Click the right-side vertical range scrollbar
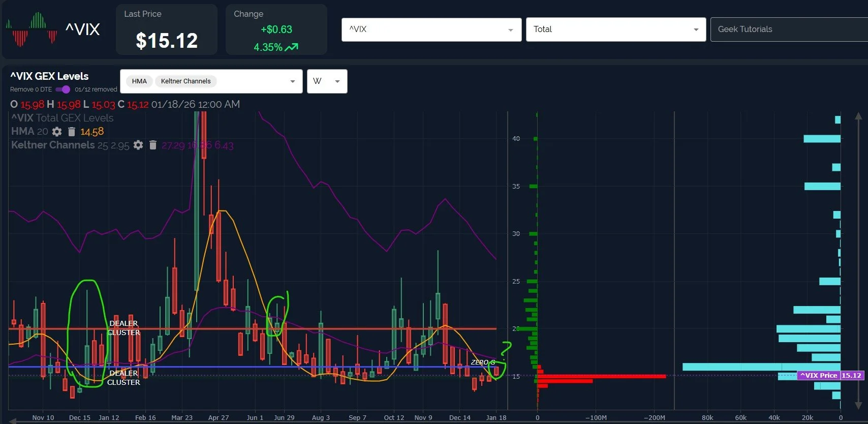Image resolution: width=868 pixels, height=424 pixels. [858, 260]
